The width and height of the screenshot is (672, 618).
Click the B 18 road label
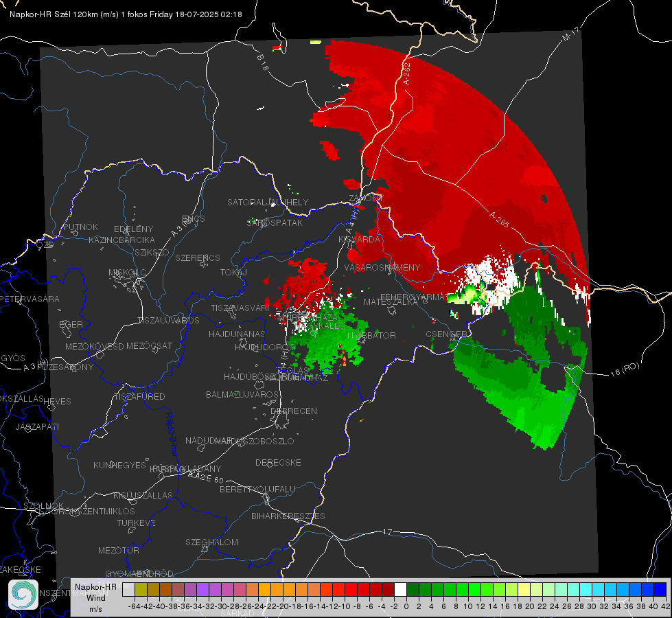(x=263, y=62)
